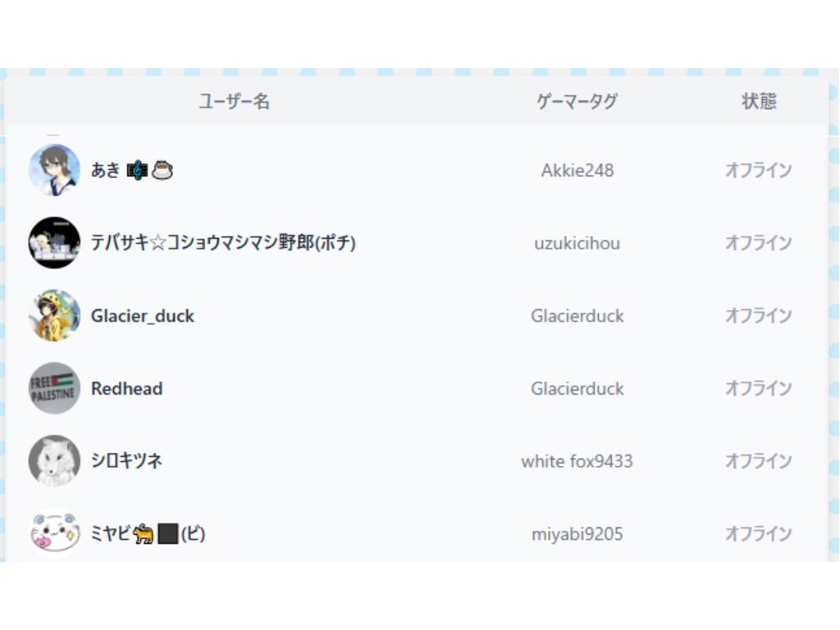
Task: Click the テバサキ user avatar
Action: (x=54, y=243)
